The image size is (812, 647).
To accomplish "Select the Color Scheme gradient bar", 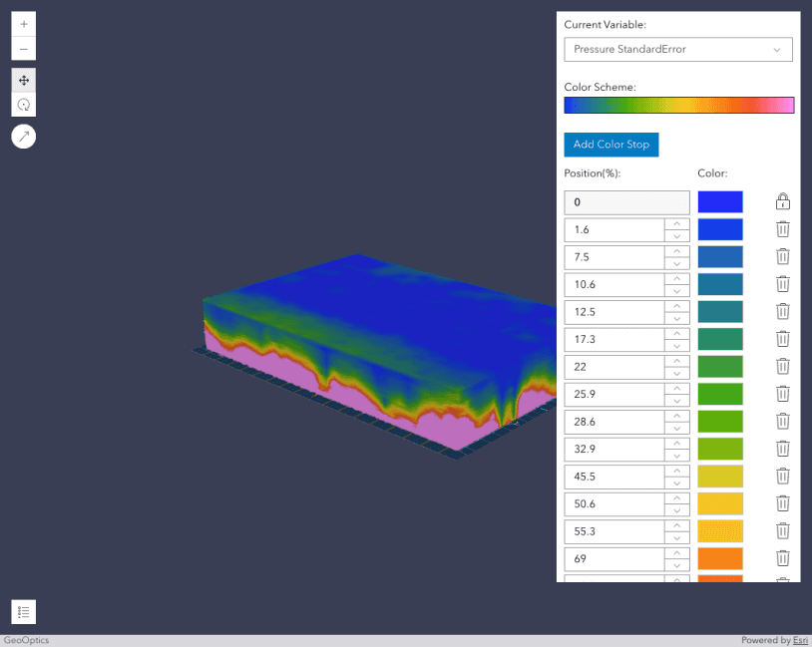I will click(678, 104).
